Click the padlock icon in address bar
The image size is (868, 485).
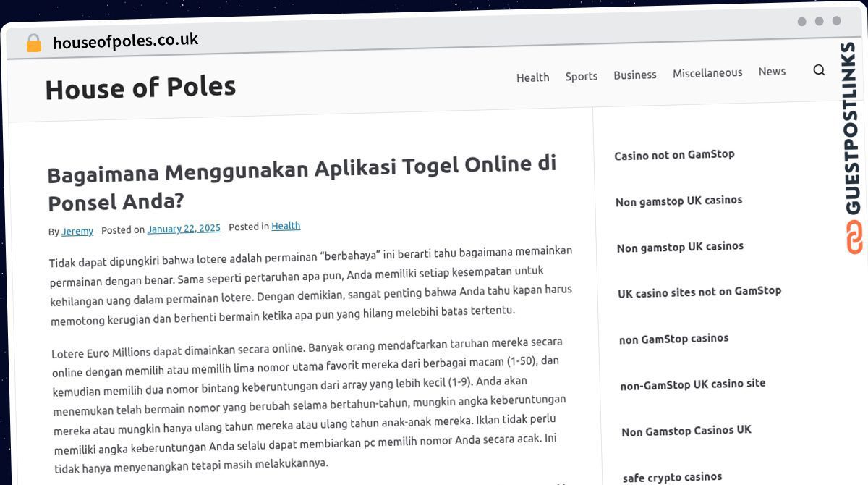[x=33, y=43]
